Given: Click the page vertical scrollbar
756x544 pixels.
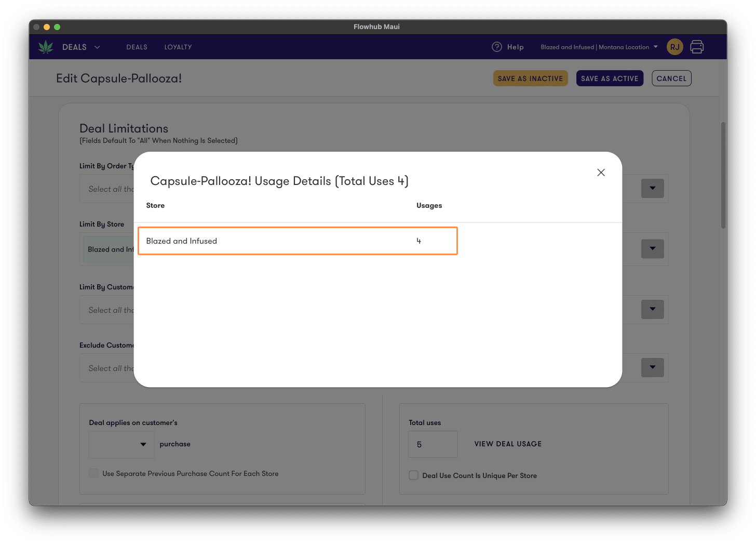Looking at the screenshot, I should point(723,175).
